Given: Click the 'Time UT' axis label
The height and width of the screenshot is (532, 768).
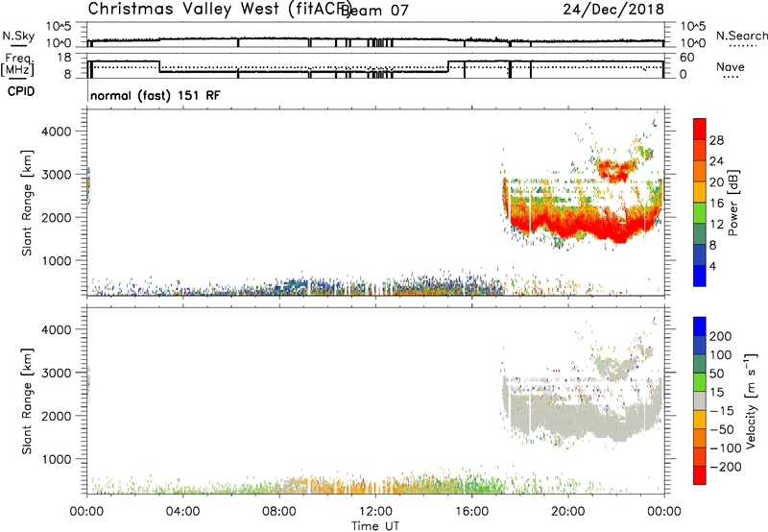Looking at the screenshot, I should click(375, 526).
